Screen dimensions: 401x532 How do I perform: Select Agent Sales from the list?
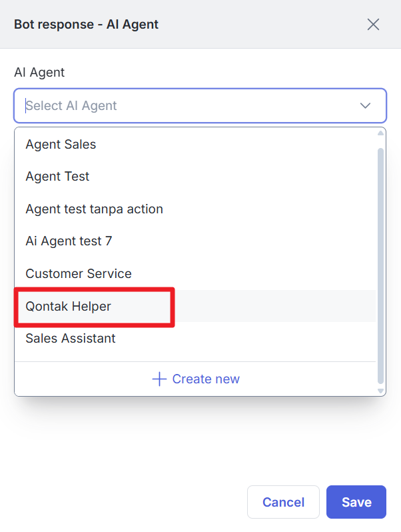point(61,144)
